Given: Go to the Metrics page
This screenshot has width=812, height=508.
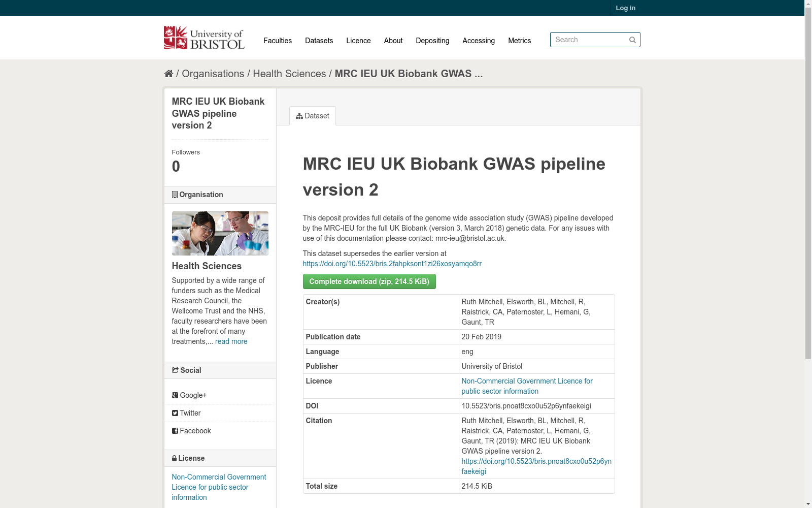Looking at the screenshot, I should tap(519, 41).
